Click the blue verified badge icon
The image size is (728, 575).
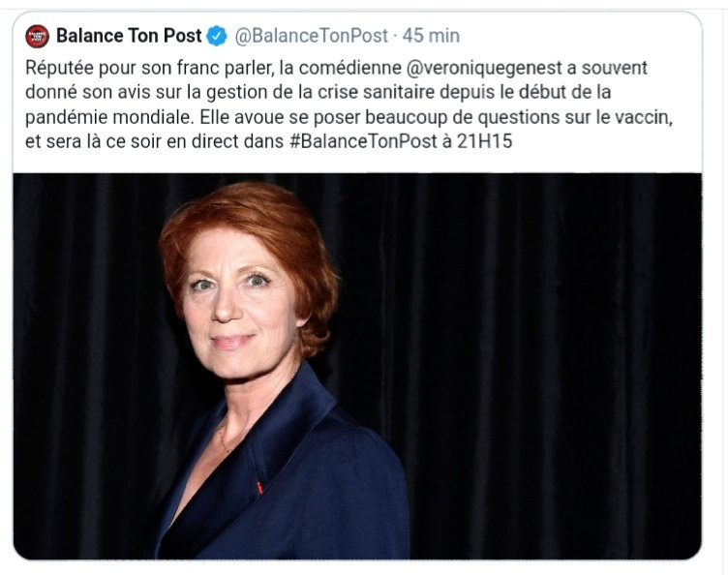click(x=218, y=37)
